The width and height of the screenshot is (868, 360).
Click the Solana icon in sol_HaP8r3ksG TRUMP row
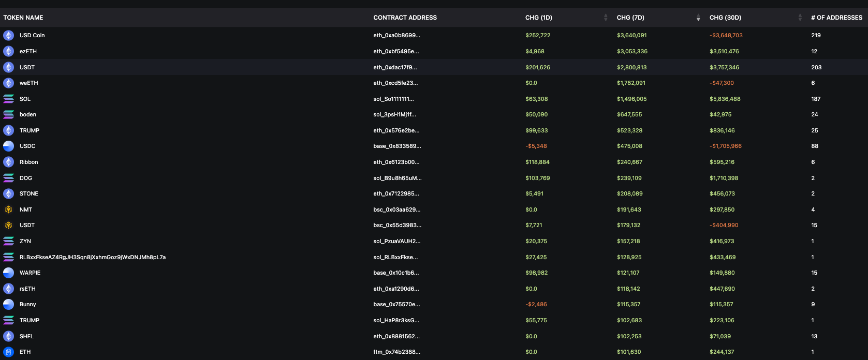click(x=8, y=320)
